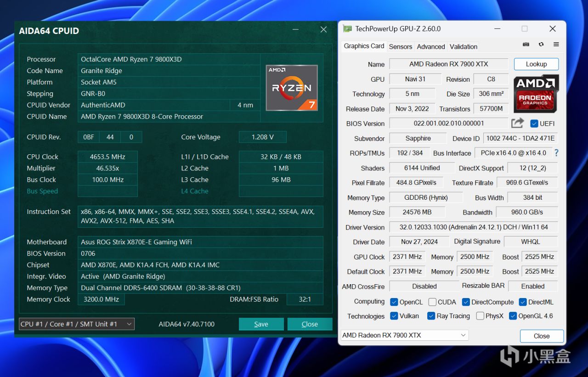Open the GPU-Z hamburger menu
This screenshot has height=377, width=588.
556,45
